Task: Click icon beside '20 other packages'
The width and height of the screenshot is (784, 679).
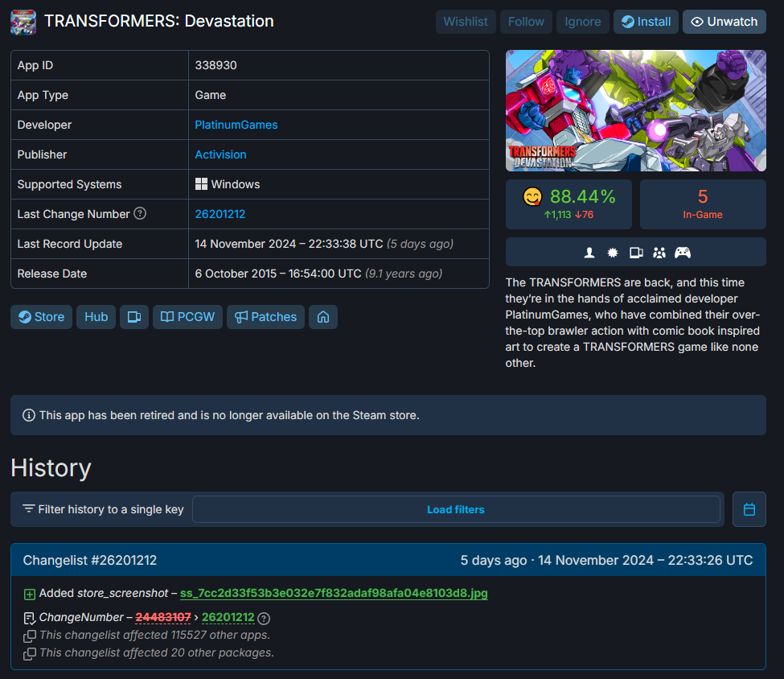Action: click(30, 653)
